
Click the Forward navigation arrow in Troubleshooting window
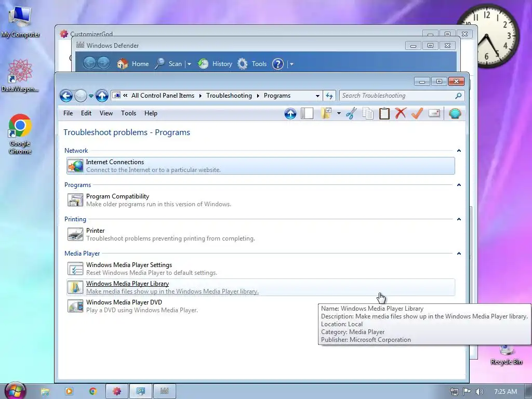81,96
